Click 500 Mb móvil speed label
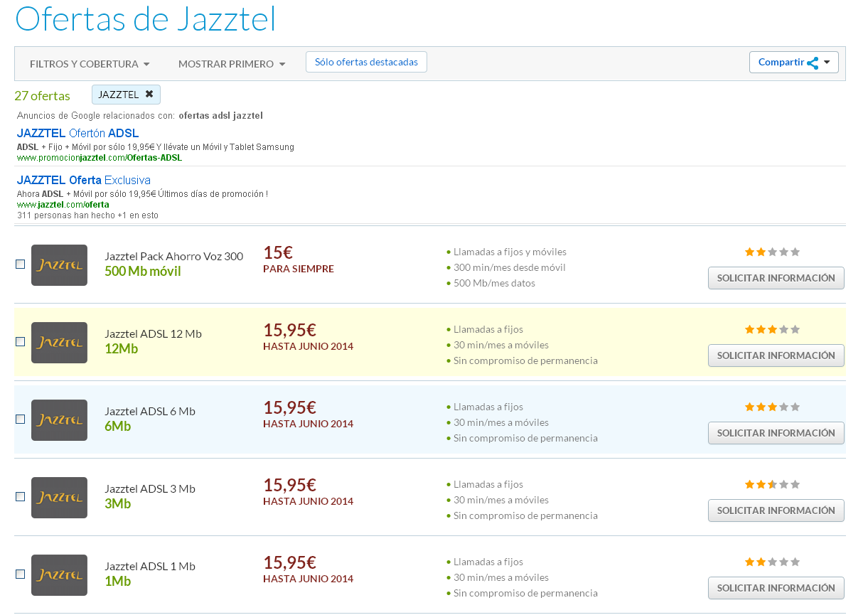The image size is (868, 615). (x=143, y=272)
